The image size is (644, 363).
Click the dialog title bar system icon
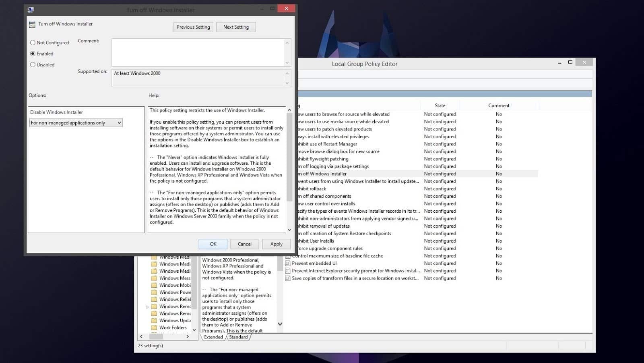pyautogui.click(x=31, y=10)
